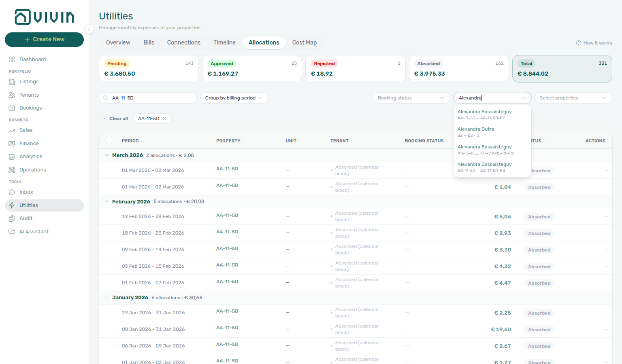Select Alexandra Dutra B2 option
Screen dimensions: 622x364
coord(492,132)
